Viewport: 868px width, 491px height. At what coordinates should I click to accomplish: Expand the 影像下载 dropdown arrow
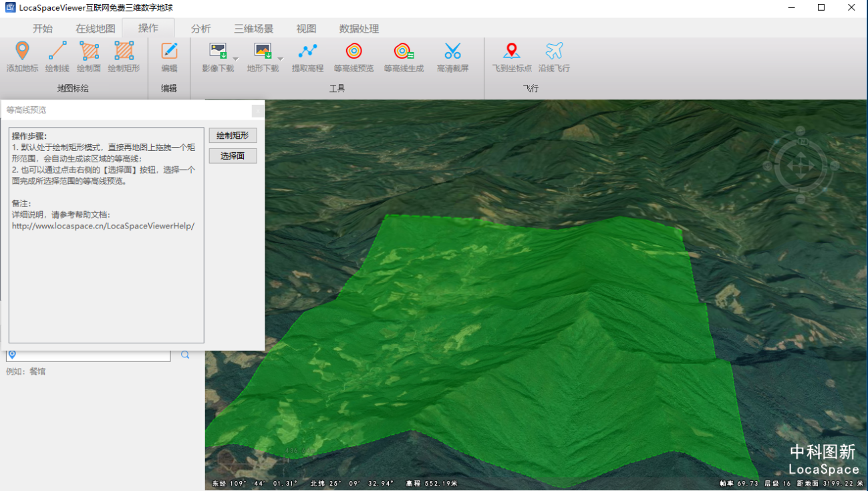pyautogui.click(x=235, y=59)
